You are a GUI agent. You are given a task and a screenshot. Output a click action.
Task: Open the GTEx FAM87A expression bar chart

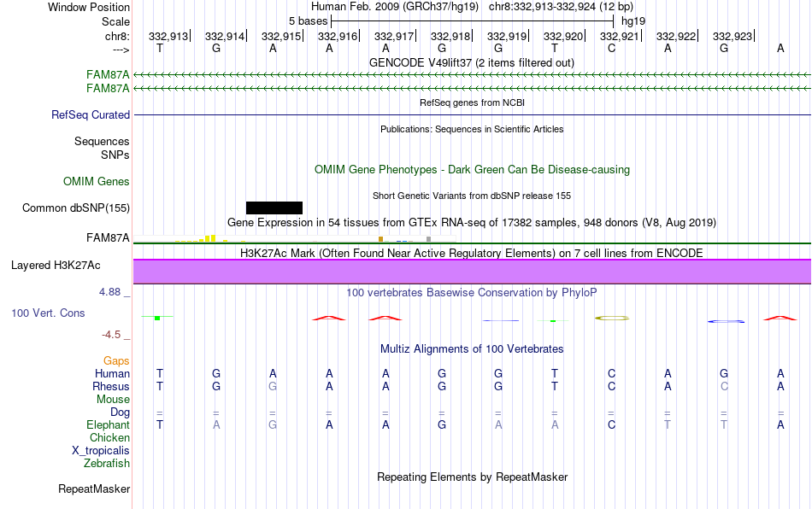point(294,238)
